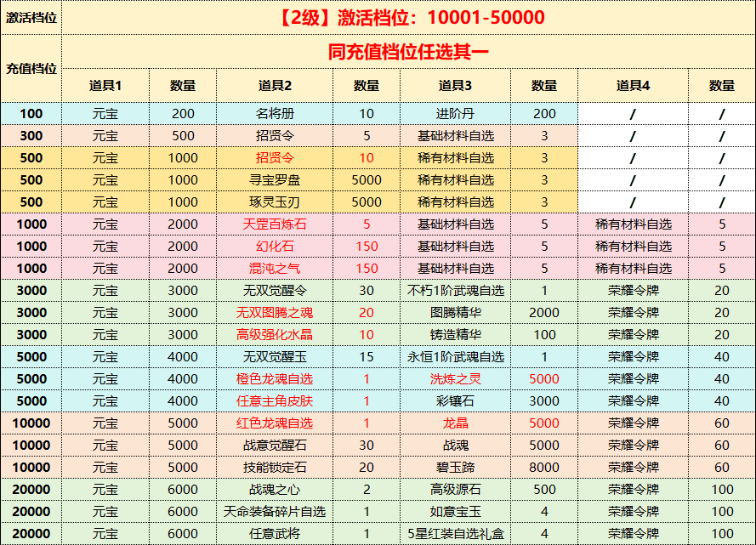Image resolution: width=756 pixels, height=545 pixels.
Task: Click the 稀有材料自选 cell in the 寻宝罗盘 row
Action: coord(455,180)
